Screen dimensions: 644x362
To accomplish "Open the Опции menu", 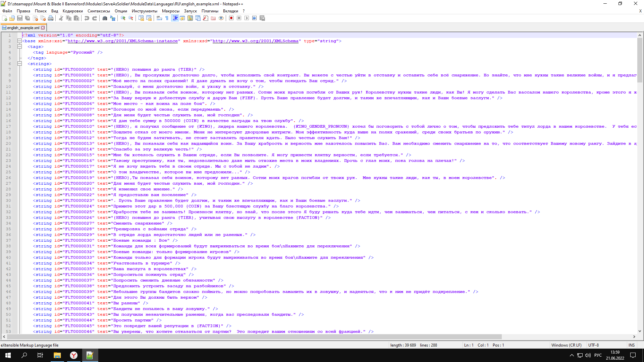I will click(121, 11).
